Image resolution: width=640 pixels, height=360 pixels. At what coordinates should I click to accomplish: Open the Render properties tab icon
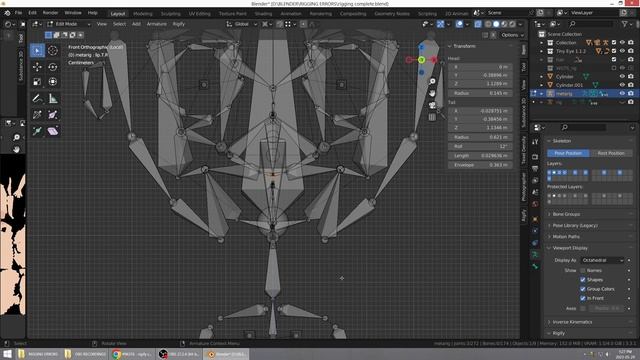click(x=535, y=157)
